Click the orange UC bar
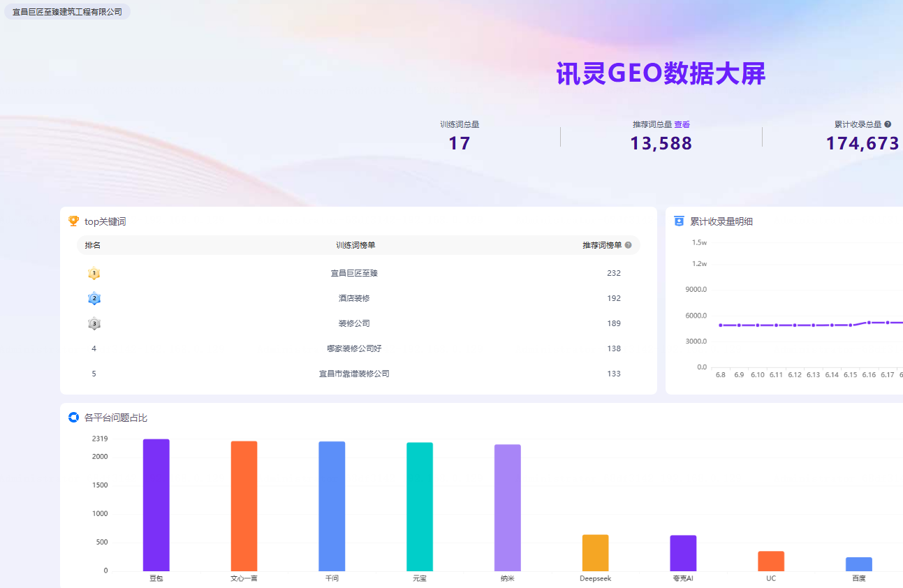The height and width of the screenshot is (588, 903). click(771, 561)
